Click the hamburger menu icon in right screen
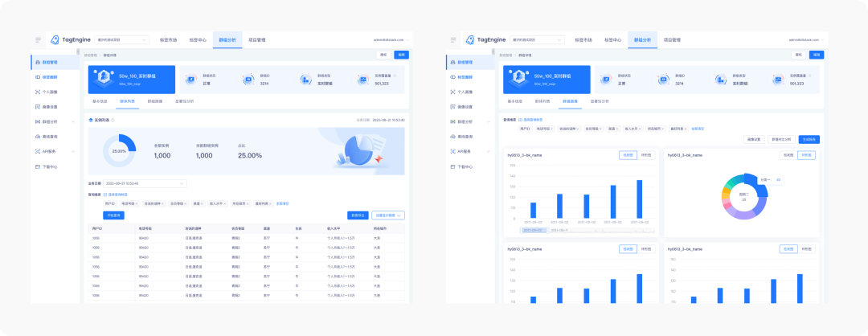Screen dimensions: 868x336 tap(453, 40)
